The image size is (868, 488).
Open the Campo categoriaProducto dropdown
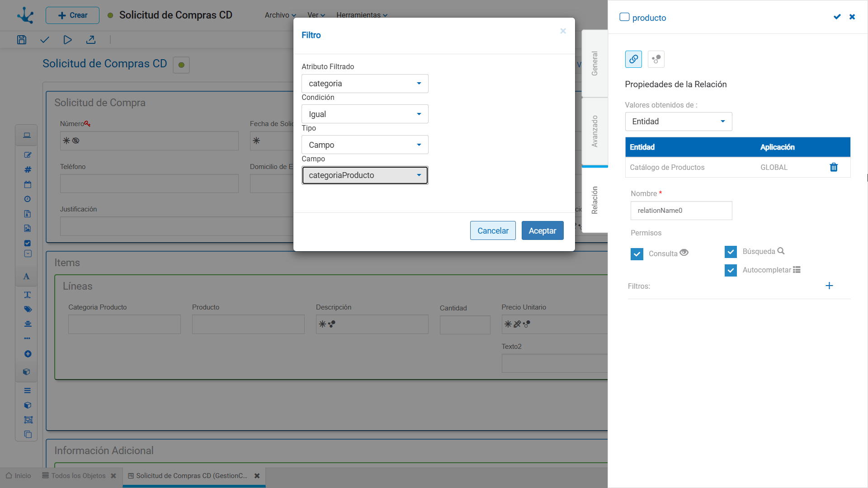[x=365, y=175]
